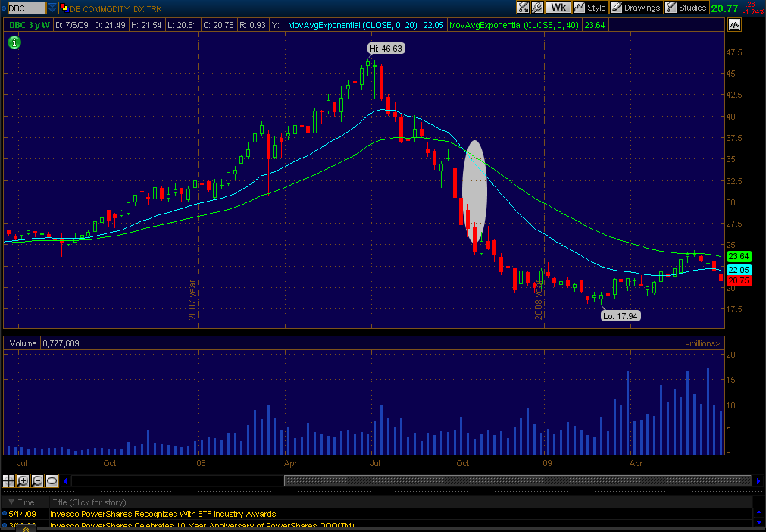Zoom in using the magnifier plus icon
The height and width of the screenshot is (532, 766).
click(23, 480)
